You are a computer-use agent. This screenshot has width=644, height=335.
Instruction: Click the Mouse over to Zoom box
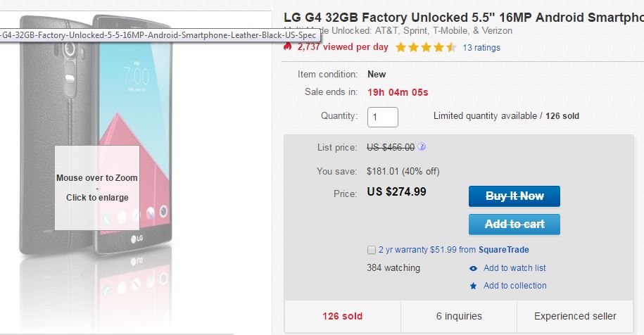97,188
